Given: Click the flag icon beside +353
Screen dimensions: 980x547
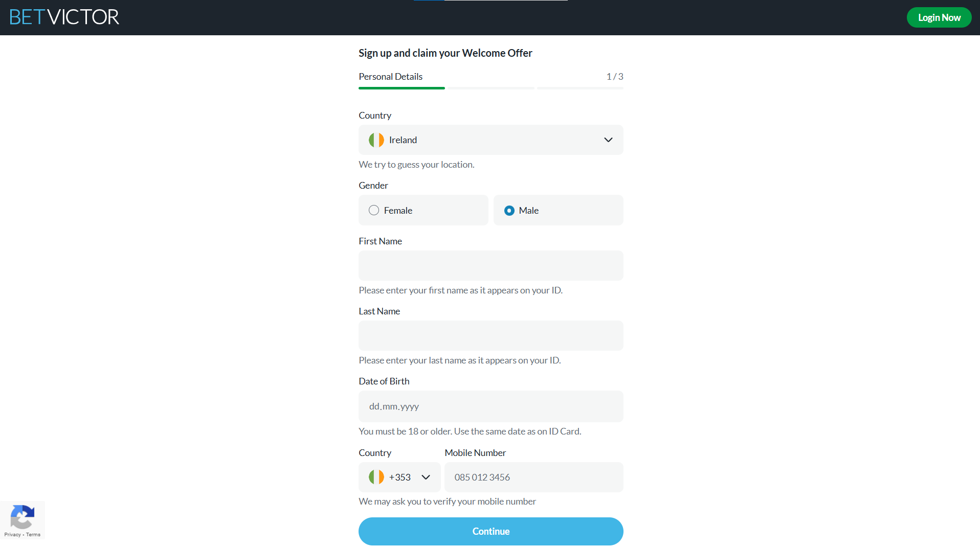Looking at the screenshot, I should (376, 477).
